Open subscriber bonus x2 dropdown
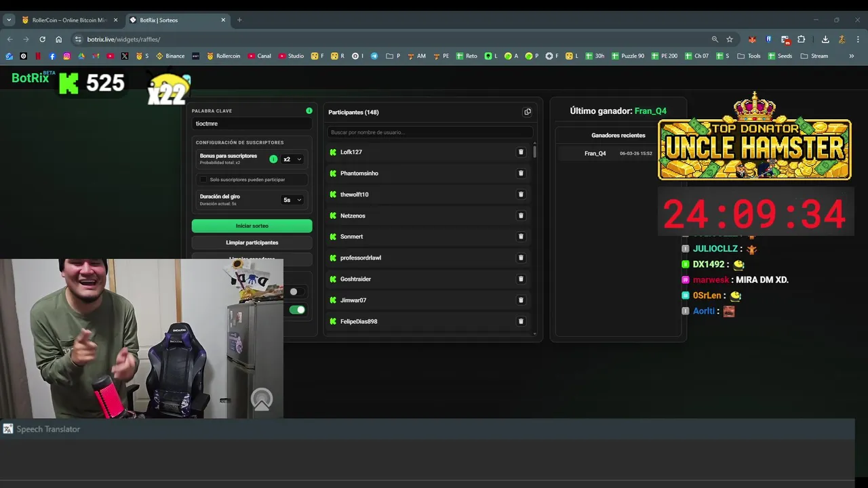This screenshot has height=488, width=868. pos(292,159)
